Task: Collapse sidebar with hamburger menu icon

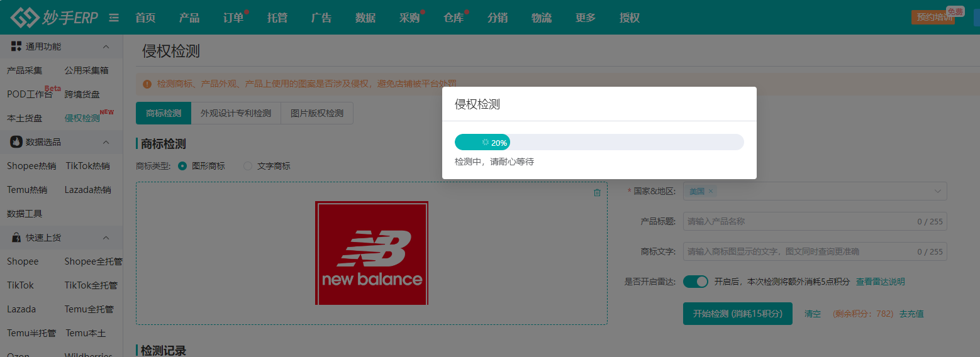Action: pyautogui.click(x=114, y=18)
